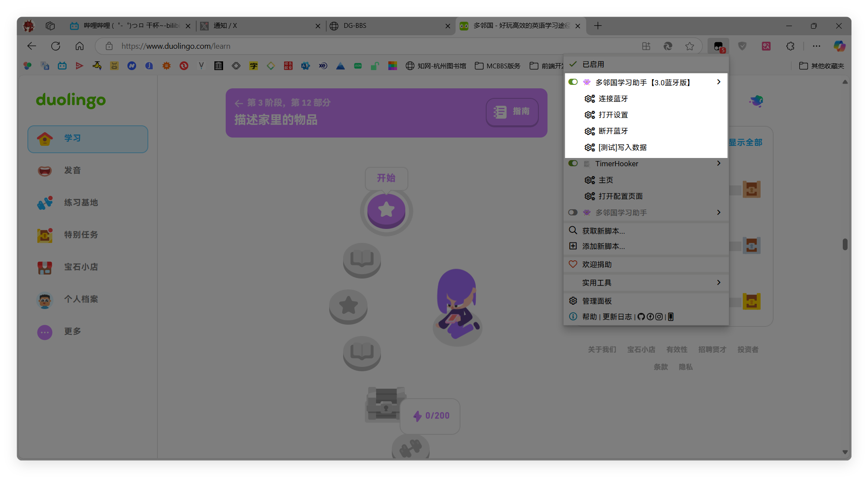Open a new browser tab
Viewport: 868px width, 477px height.
tap(598, 26)
